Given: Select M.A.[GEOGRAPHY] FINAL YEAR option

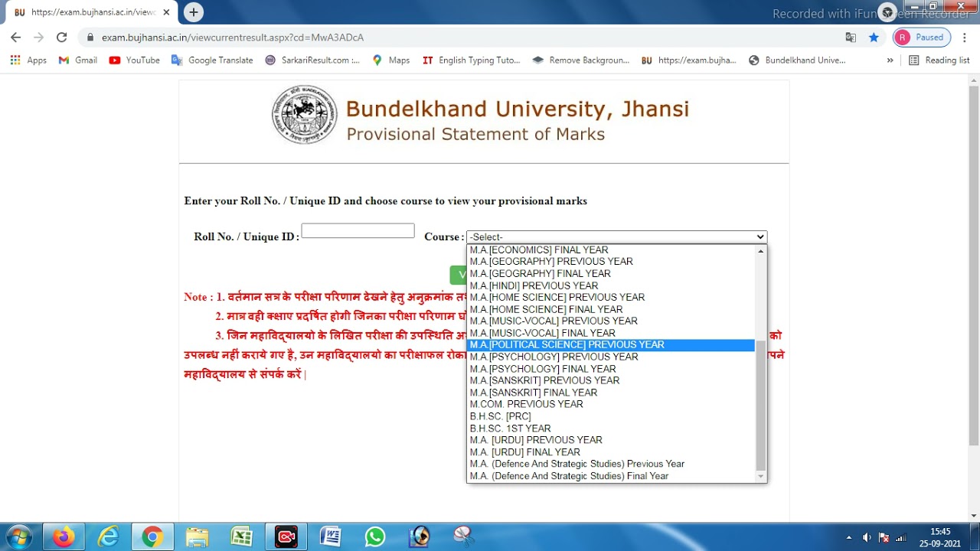Looking at the screenshot, I should point(611,273).
